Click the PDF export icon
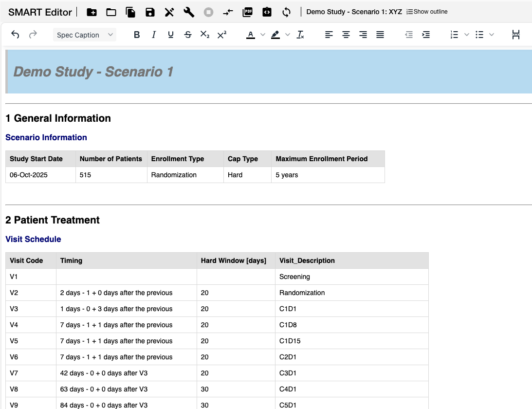Viewport: 532px width, 409px height. pos(247,12)
